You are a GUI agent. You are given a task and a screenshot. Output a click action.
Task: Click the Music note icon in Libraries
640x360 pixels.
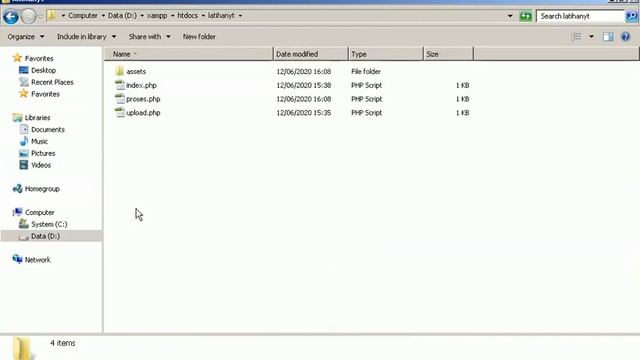[24, 141]
